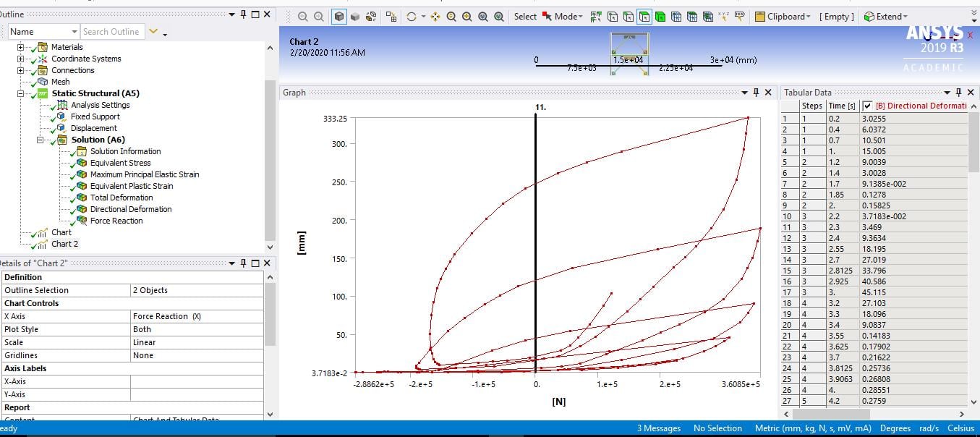
Task: Select Shaded Exterior and Edges display icon
Action: coord(339,16)
